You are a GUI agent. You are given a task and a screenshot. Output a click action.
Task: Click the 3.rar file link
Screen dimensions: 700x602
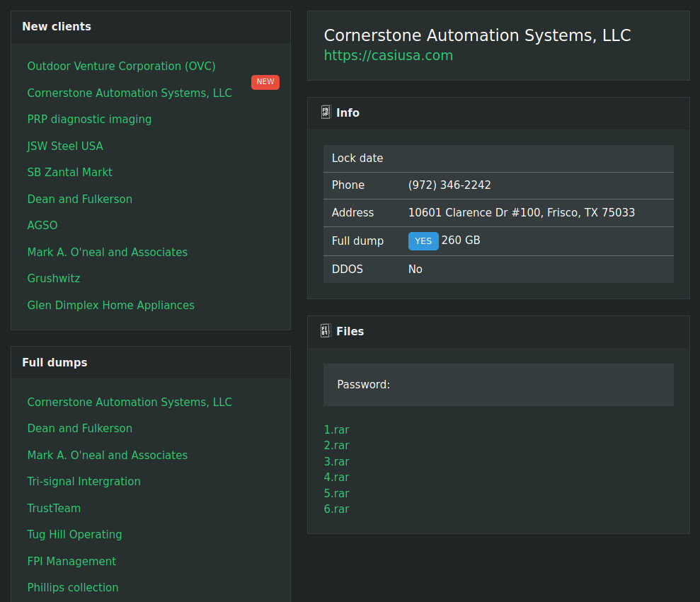(337, 461)
